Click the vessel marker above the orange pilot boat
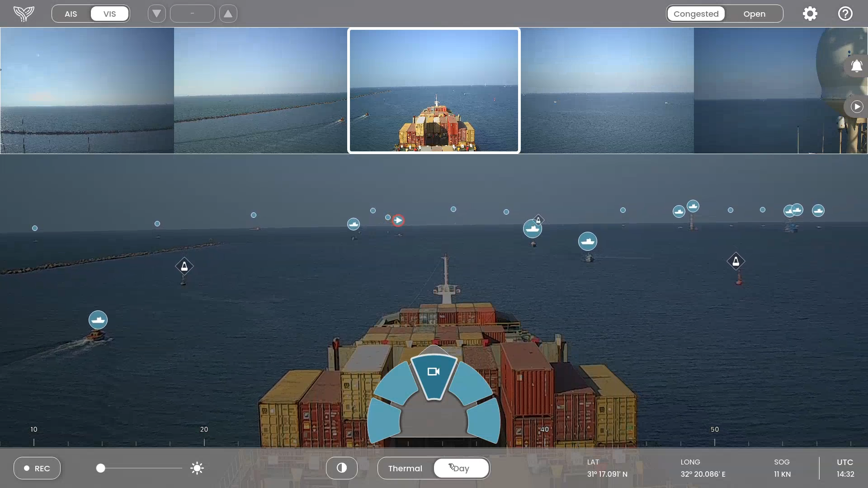The height and width of the screenshot is (488, 868). pos(98,320)
